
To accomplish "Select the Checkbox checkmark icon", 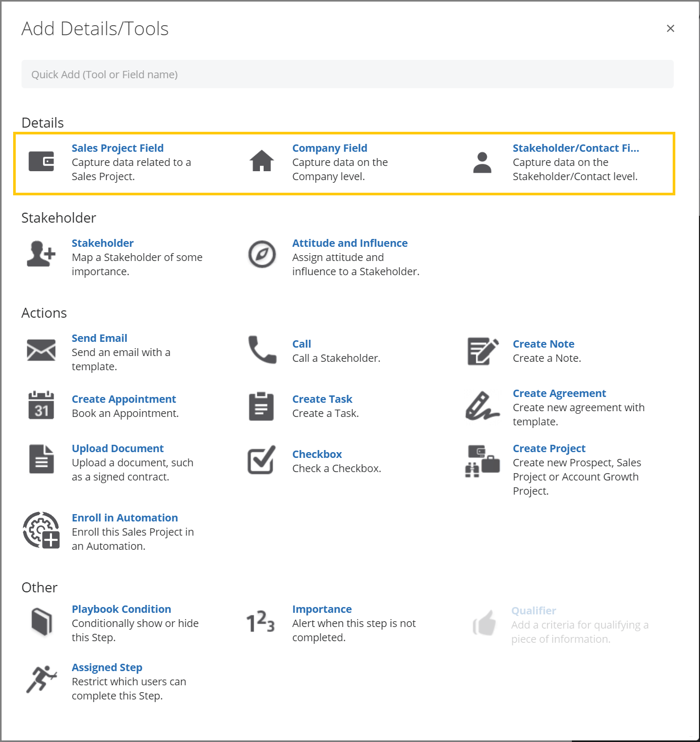I will [x=262, y=460].
